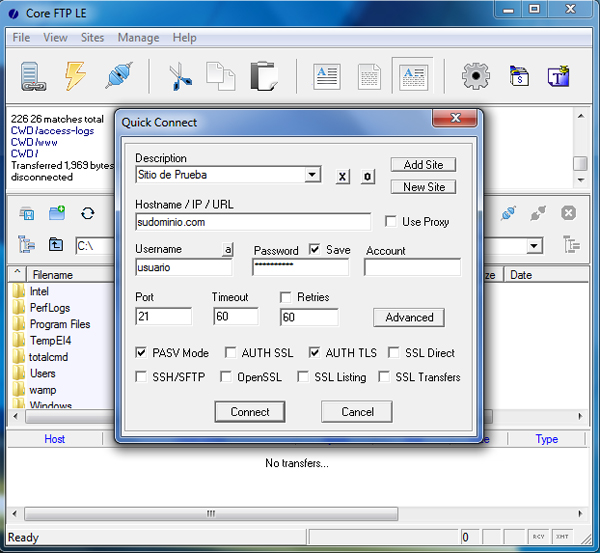Image resolution: width=600 pixels, height=553 pixels.
Task: Click the New Site button
Action: 423,187
